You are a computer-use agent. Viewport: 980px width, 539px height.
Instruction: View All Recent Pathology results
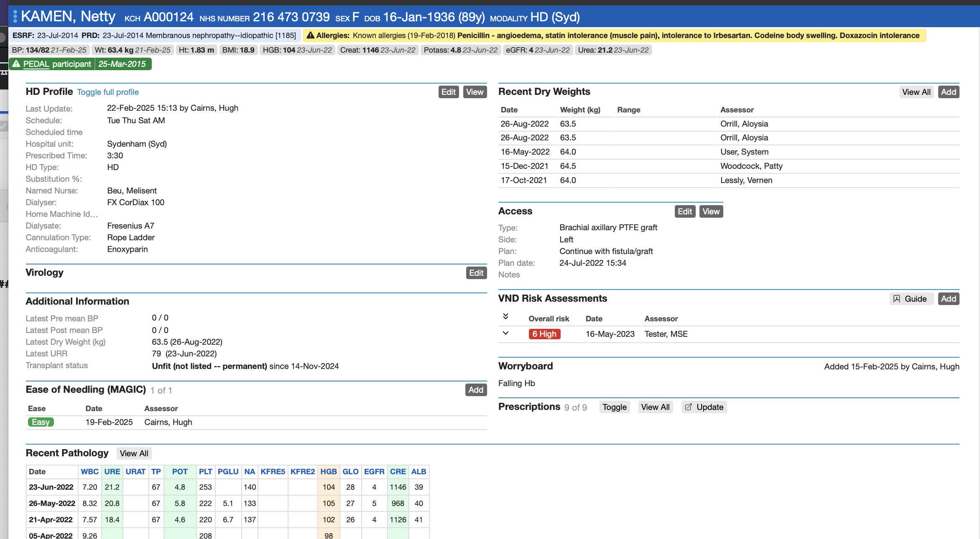[x=133, y=453]
